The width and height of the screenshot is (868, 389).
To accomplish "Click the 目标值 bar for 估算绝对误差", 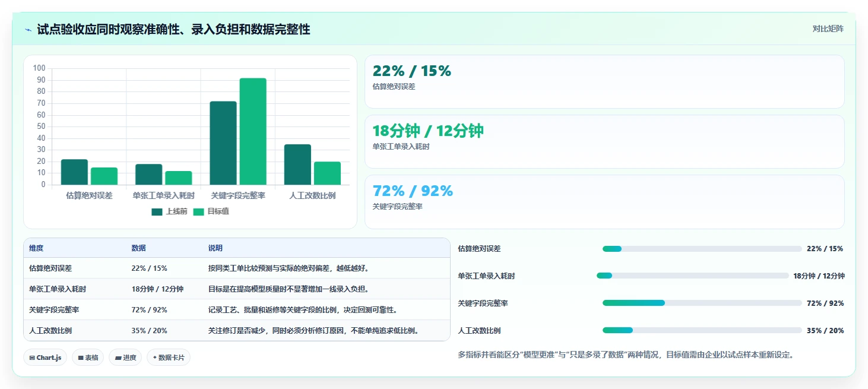I will coord(104,176).
